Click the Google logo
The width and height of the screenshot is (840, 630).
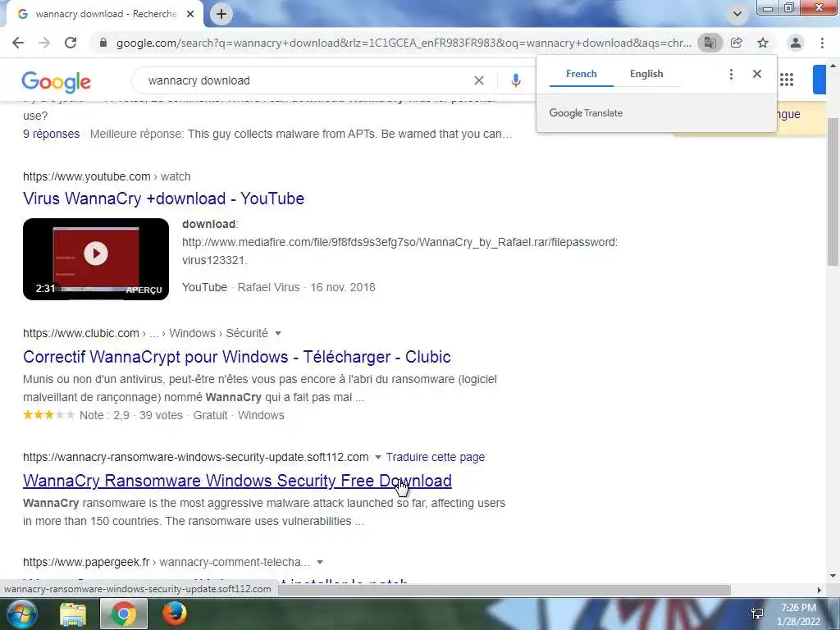[x=57, y=81]
